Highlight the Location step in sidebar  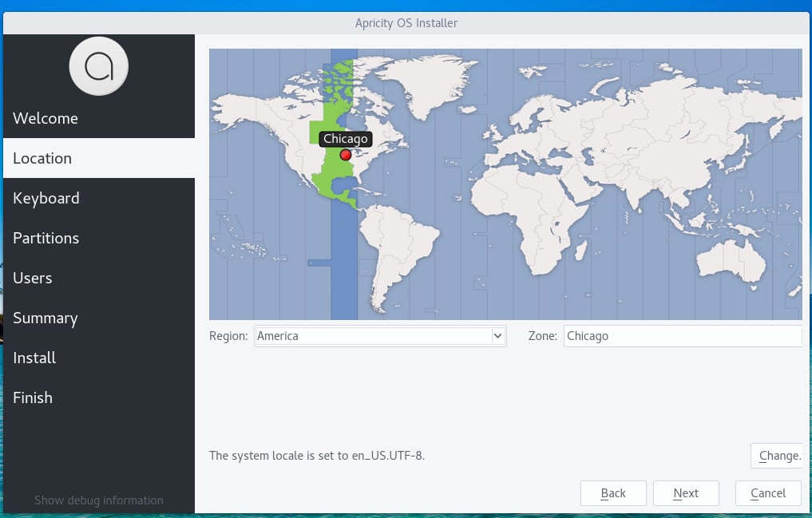(x=42, y=158)
